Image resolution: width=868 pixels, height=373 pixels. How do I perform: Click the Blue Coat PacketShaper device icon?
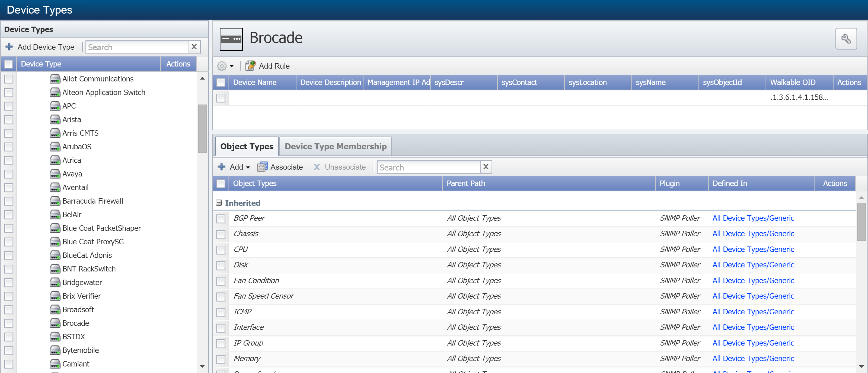pos(55,228)
